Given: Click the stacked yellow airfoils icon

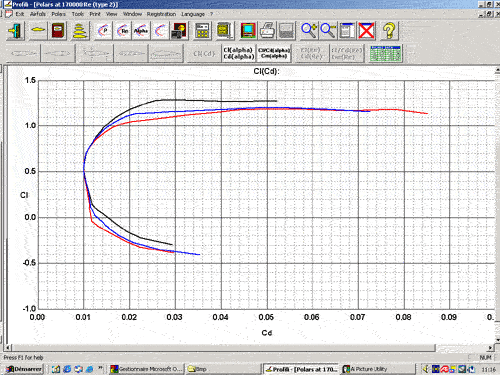Looking at the screenshot, I should pyautogui.click(x=80, y=31).
